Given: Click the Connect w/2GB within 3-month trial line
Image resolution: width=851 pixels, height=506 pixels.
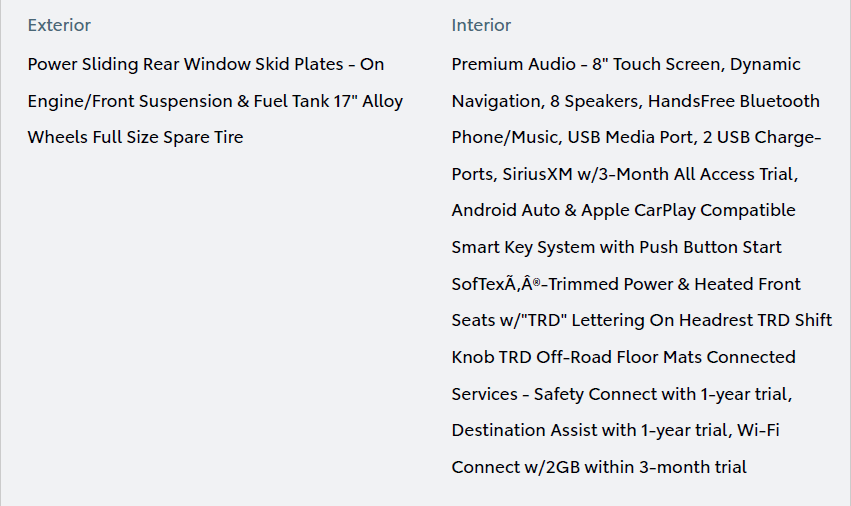Looking at the screenshot, I should click(x=599, y=467).
